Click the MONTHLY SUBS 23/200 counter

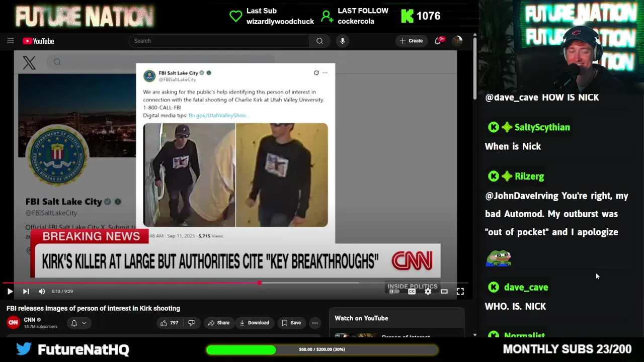(x=567, y=349)
